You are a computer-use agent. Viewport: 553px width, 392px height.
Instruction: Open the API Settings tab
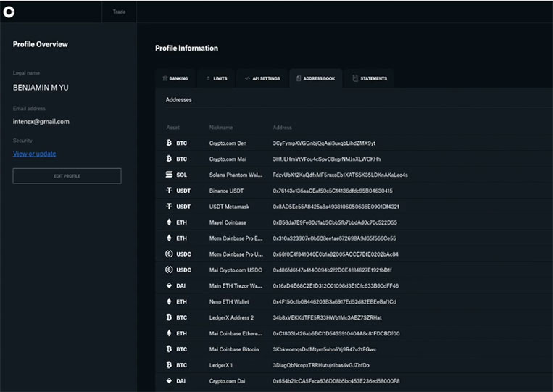tap(262, 78)
